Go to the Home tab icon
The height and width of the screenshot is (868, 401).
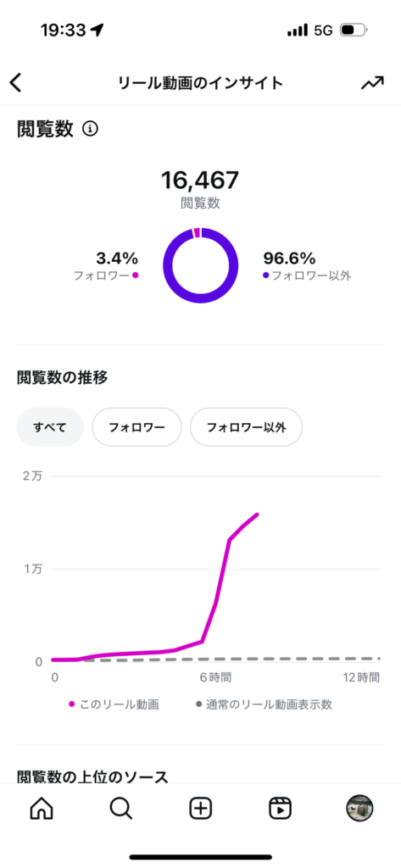[x=40, y=810]
